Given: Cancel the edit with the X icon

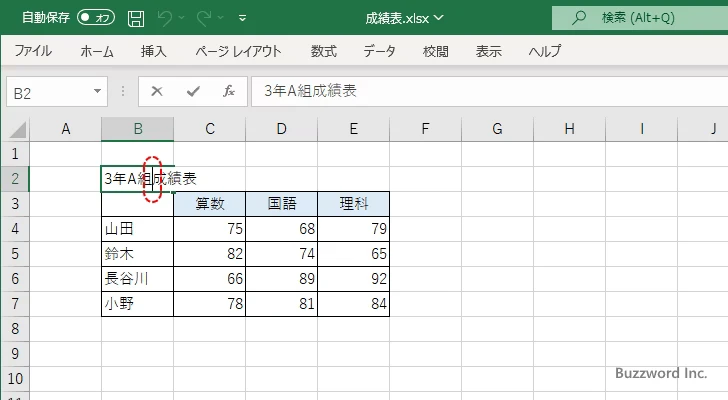Looking at the screenshot, I should pos(157,91).
